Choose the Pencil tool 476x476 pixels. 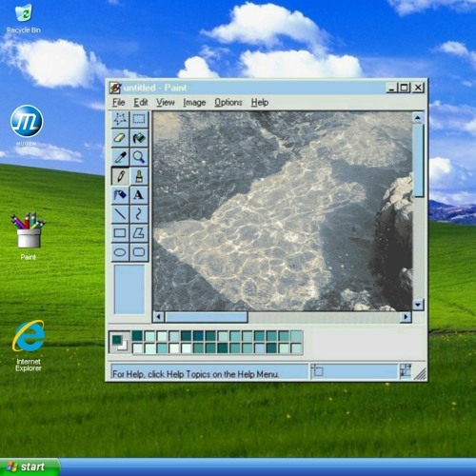click(x=120, y=176)
